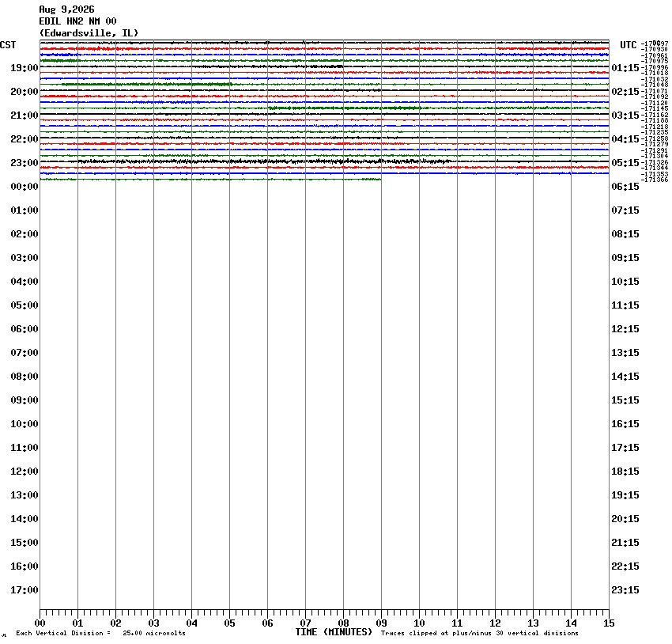Click the CST timezone heading
Screen dimensions: 672x644
point(8,45)
